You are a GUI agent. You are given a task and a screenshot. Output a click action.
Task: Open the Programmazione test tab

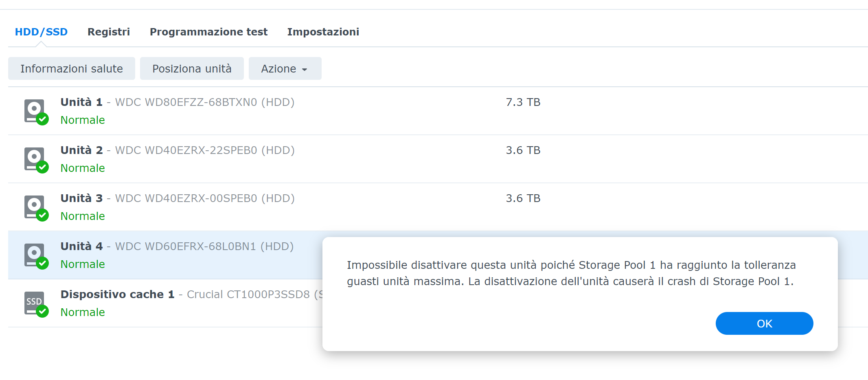tap(208, 32)
